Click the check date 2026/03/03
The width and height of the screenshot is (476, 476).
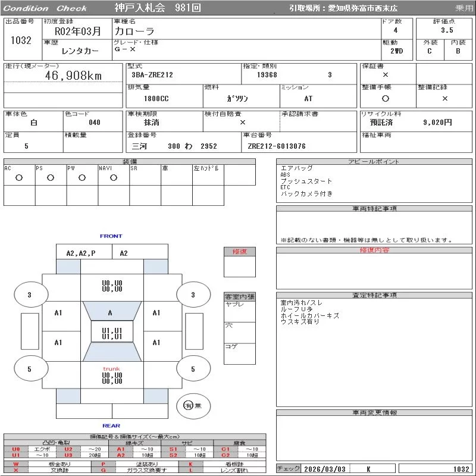coord(325,469)
